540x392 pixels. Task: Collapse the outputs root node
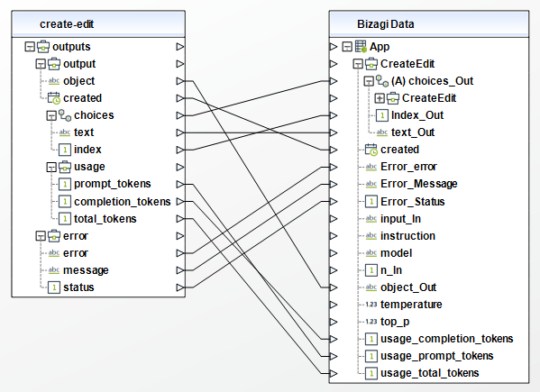click(30, 47)
